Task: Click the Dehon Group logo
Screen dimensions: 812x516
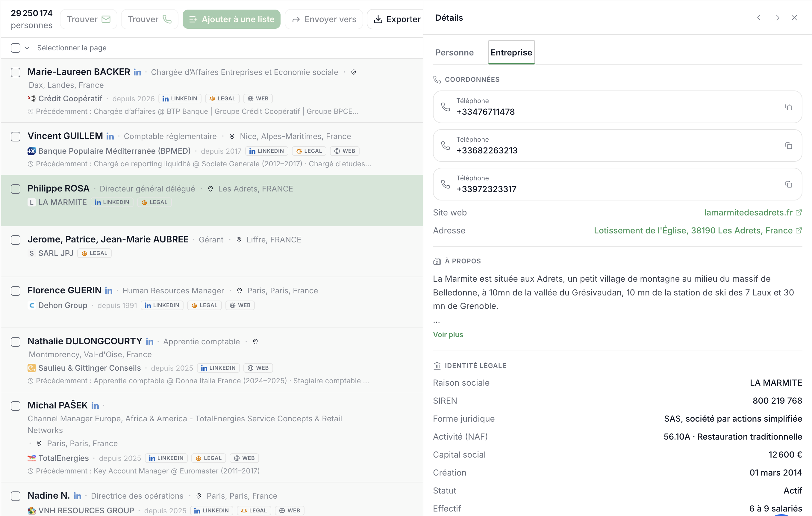Action: 32,305
